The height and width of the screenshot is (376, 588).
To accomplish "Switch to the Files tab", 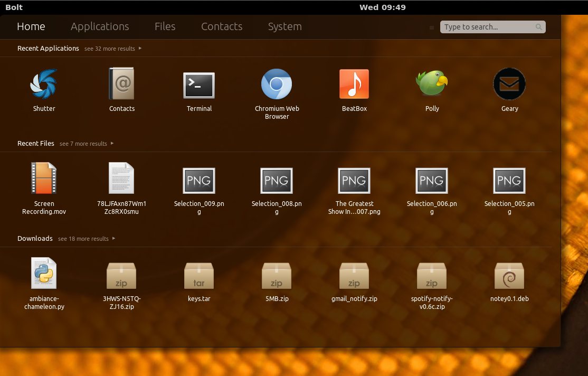I will coord(165,26).
